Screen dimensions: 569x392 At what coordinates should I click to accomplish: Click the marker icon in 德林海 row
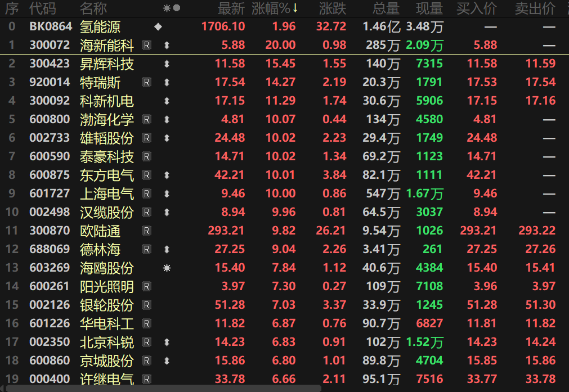(x=167, y=249)
